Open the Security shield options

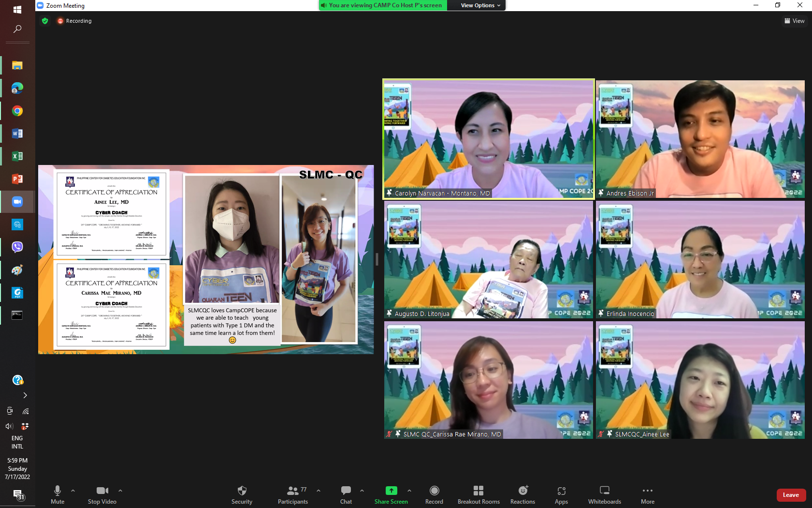[242, 494]
